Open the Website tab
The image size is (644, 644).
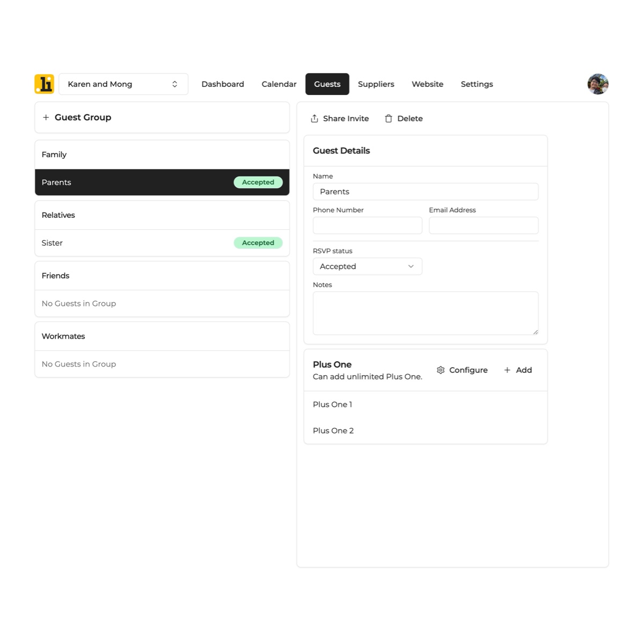click(428, 84)
